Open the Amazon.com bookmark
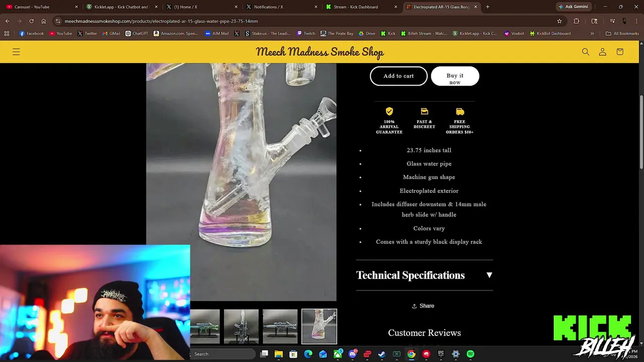 (176, 34)
